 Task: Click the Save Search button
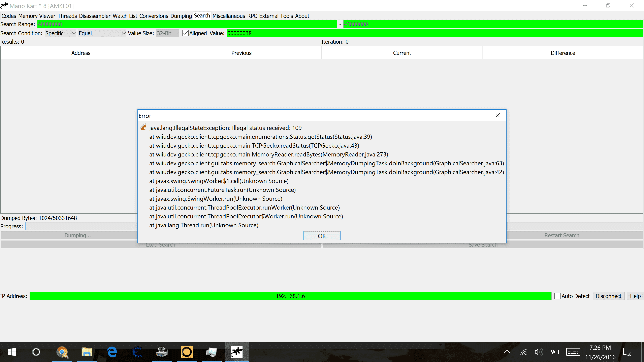click(x=483, y=245)
